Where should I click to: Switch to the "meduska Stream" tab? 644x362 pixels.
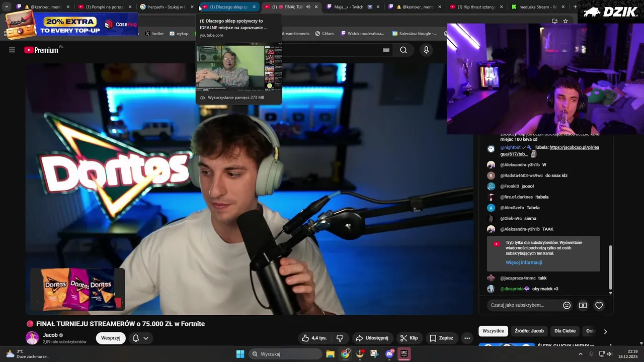[x=538, y=7]
